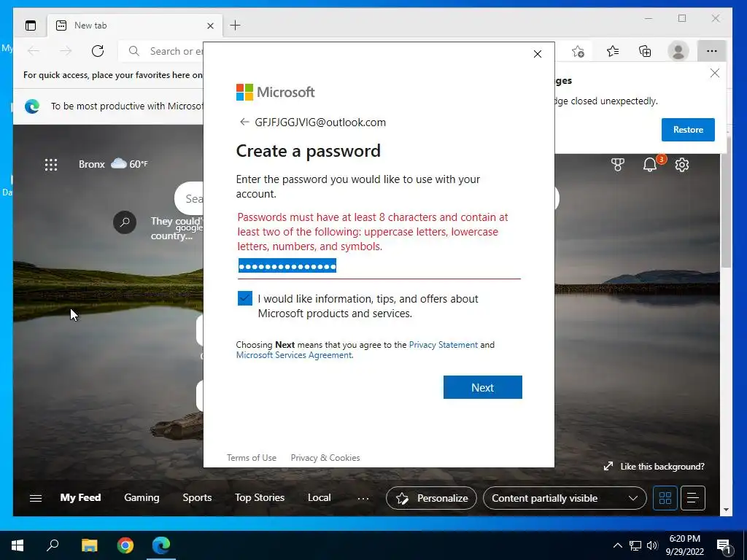Click the trending search magnifier icon
The height and width of the screenshot is (560, 747).
pyautogui.click(x=125, y=222)
